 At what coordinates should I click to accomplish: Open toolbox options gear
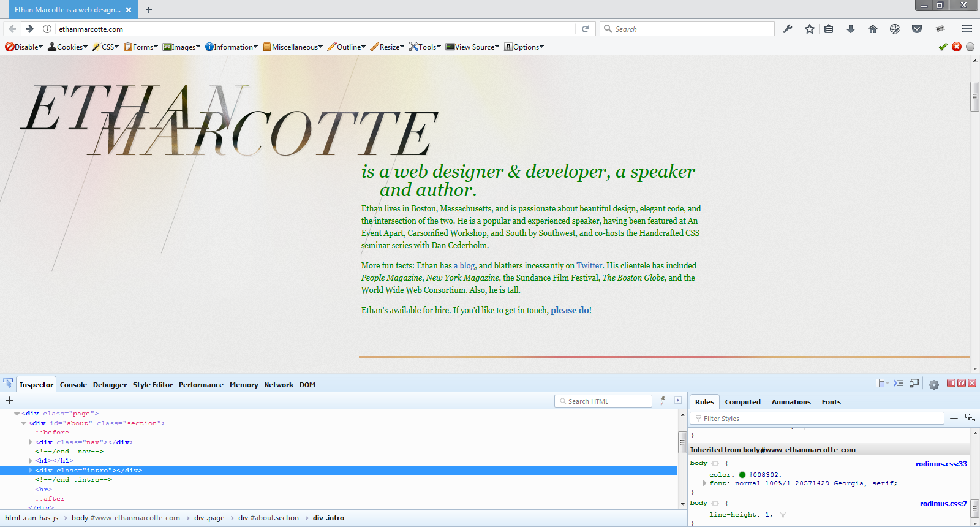coord(934,385)
